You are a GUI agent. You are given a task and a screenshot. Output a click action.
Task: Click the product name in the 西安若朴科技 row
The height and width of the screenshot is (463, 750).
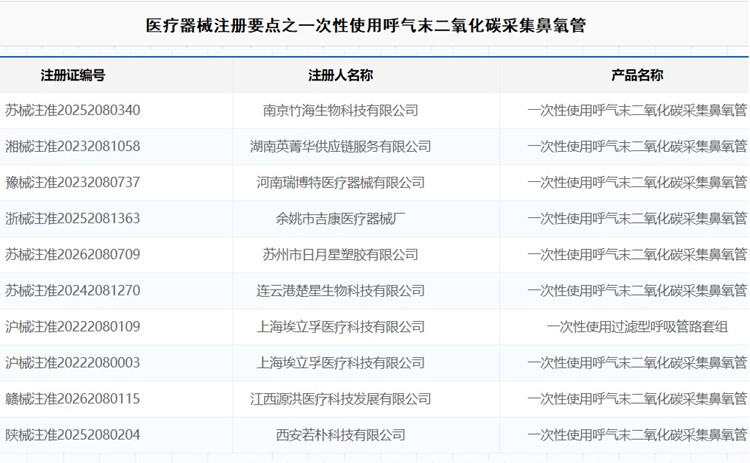pos(637,435)
